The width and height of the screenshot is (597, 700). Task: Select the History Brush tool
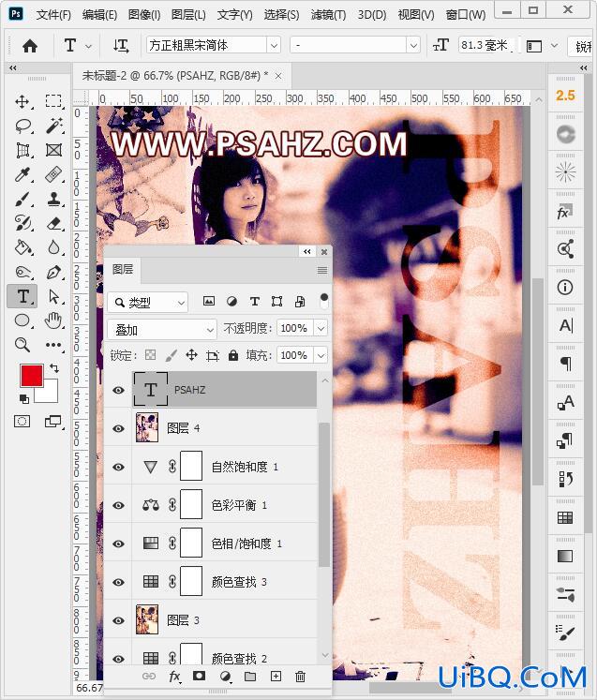[x=22, y=223]
